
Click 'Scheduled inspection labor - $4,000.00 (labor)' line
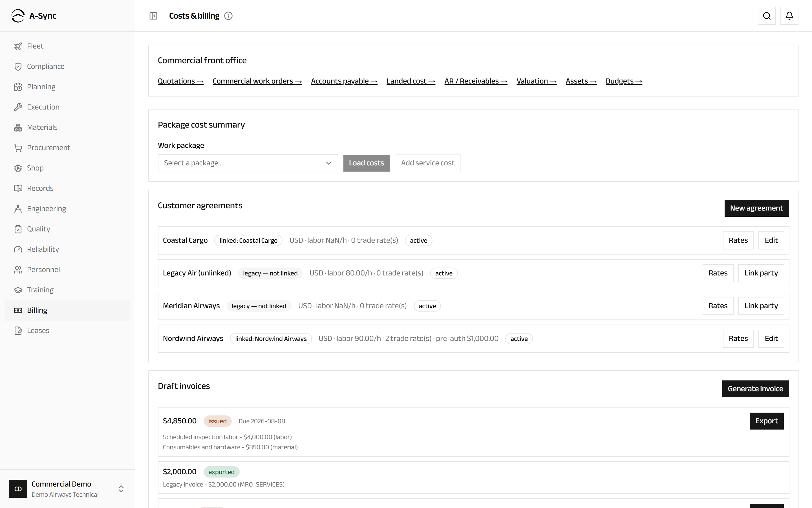click(227, 437)
